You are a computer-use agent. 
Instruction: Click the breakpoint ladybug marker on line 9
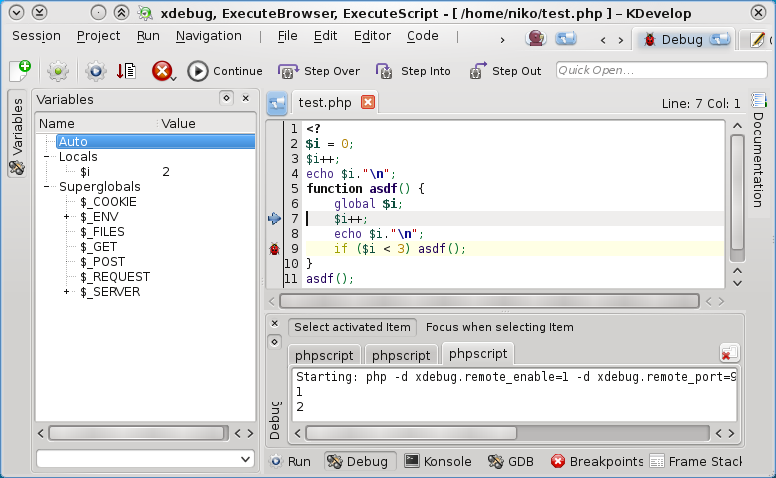tap(274, 249)
